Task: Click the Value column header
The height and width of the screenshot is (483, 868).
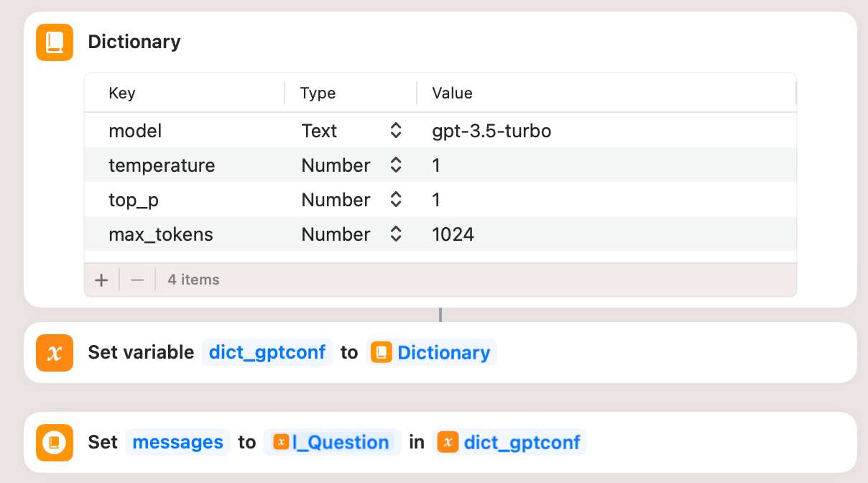Action: 452,93
